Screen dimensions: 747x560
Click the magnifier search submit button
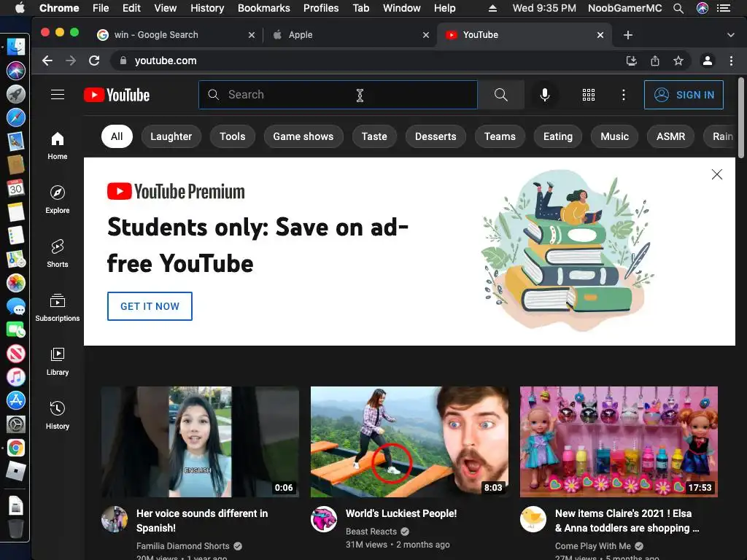(500, 95)
